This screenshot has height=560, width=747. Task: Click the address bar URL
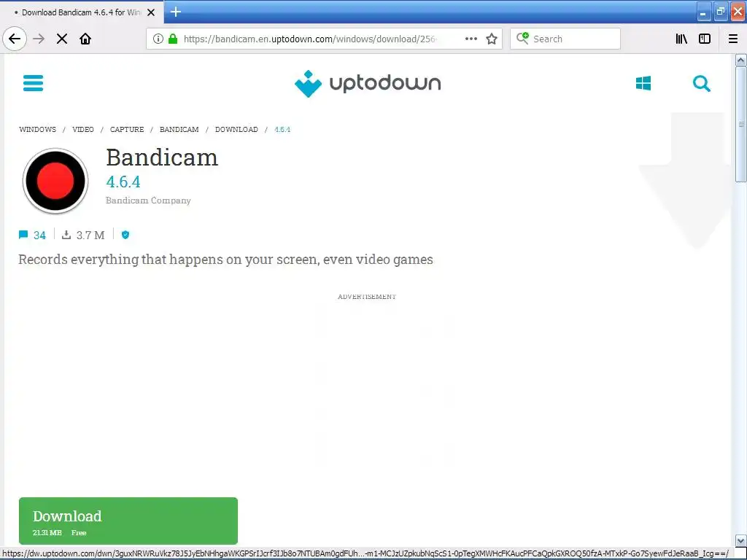point(309,39)
